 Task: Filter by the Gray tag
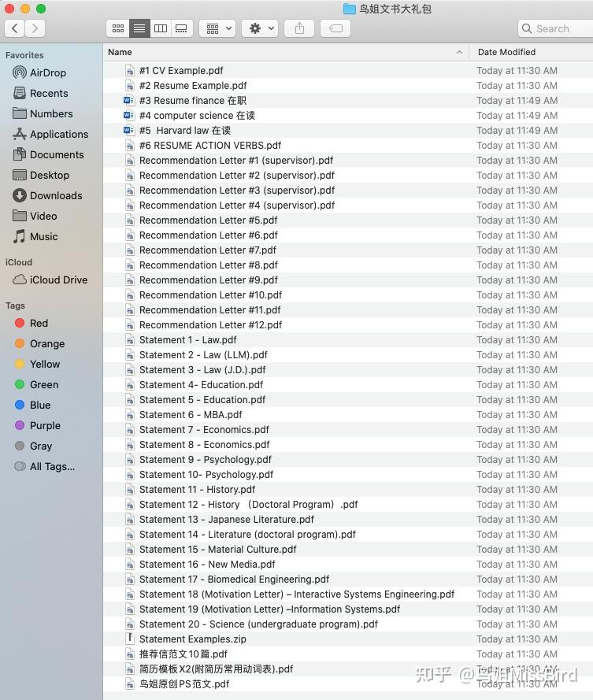pos(34,446)
